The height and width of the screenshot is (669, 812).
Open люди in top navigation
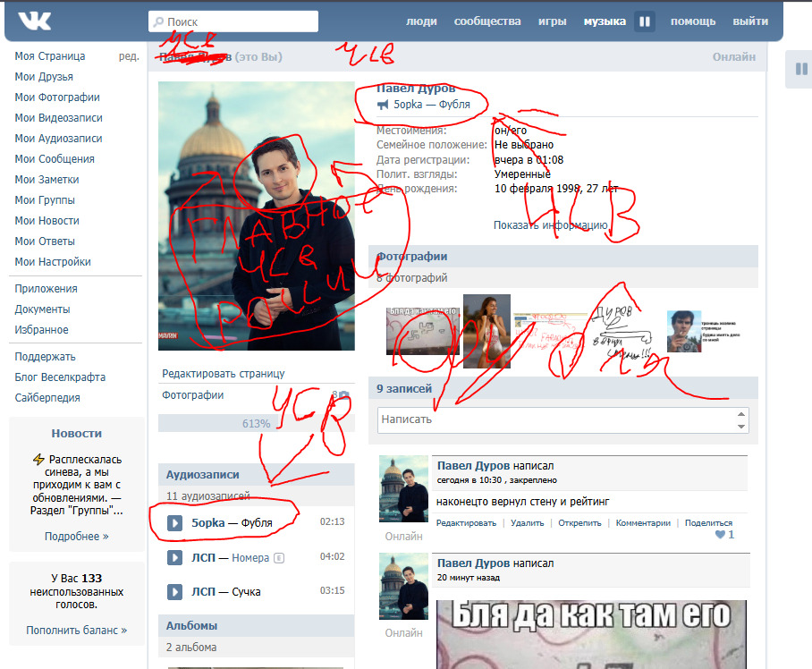(x=421, y=21)
